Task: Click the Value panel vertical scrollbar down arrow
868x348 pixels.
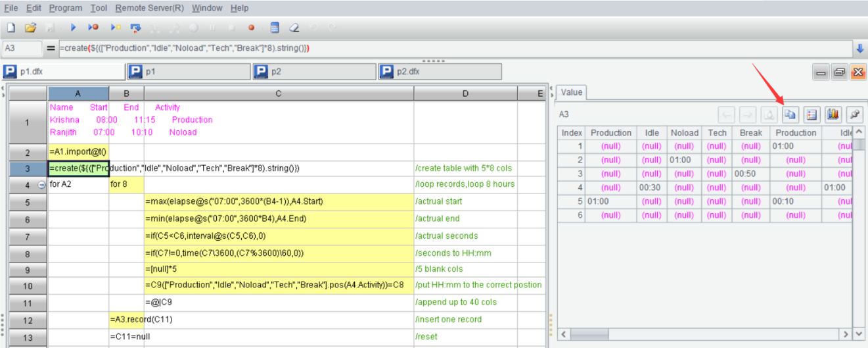Action: pos(858,334)
